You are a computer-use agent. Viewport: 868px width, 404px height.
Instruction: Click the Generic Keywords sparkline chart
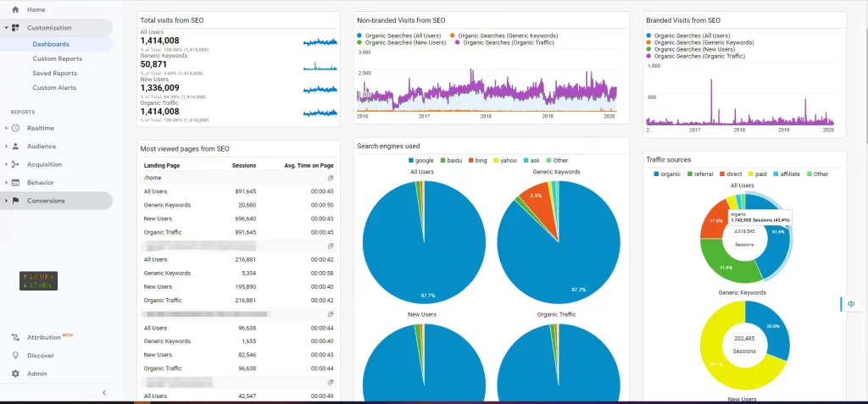pyautogui.click(x=320, y=67)
